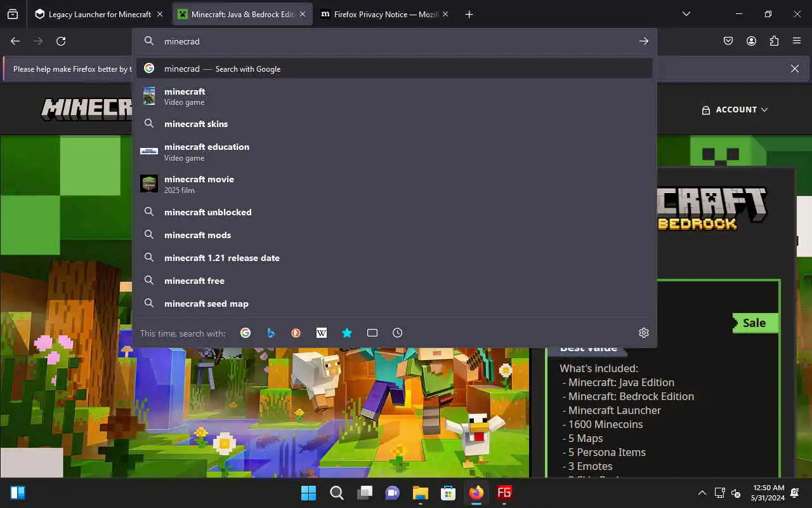Open search settings gear icon
The image size is (812, 508).
(644, 333)
